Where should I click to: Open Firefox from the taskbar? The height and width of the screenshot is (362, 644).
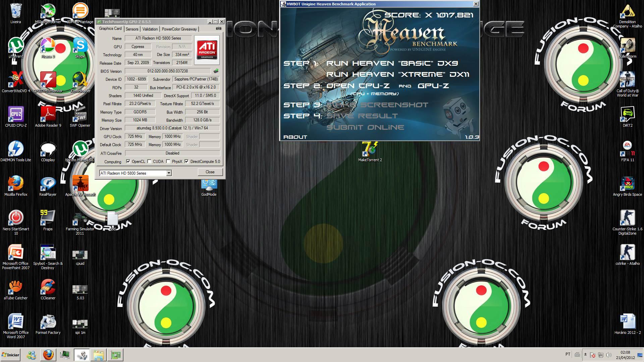click(x=48, y=355)
